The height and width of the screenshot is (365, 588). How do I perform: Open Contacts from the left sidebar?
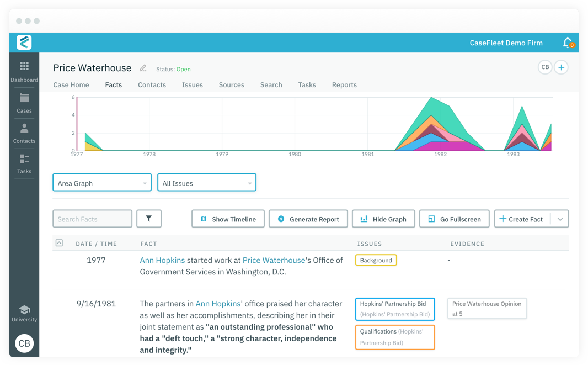tap(24, 133)
